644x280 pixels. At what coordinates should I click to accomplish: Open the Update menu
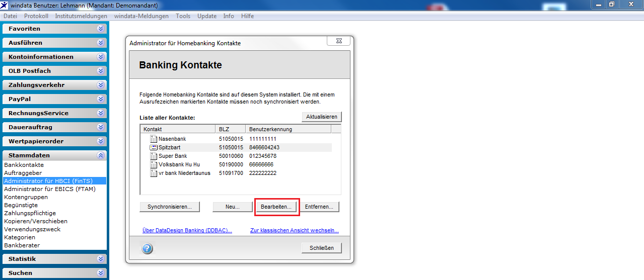point(207,16)
